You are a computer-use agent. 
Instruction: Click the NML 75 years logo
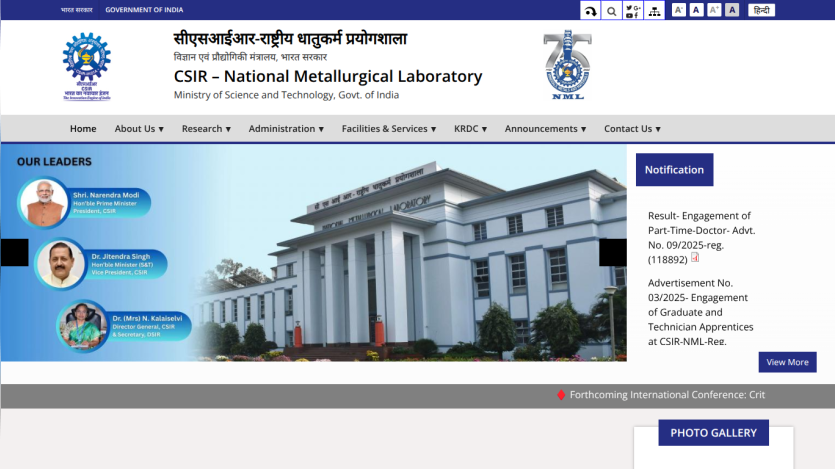pyautogui.click(x=568, y=64)
